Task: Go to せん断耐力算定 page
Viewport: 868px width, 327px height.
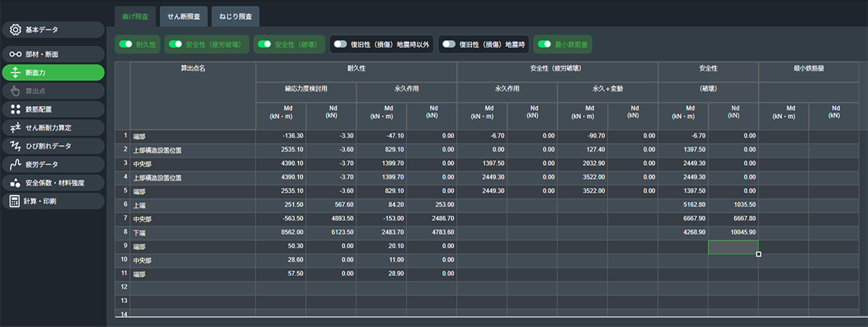Action: click(53, 127)
